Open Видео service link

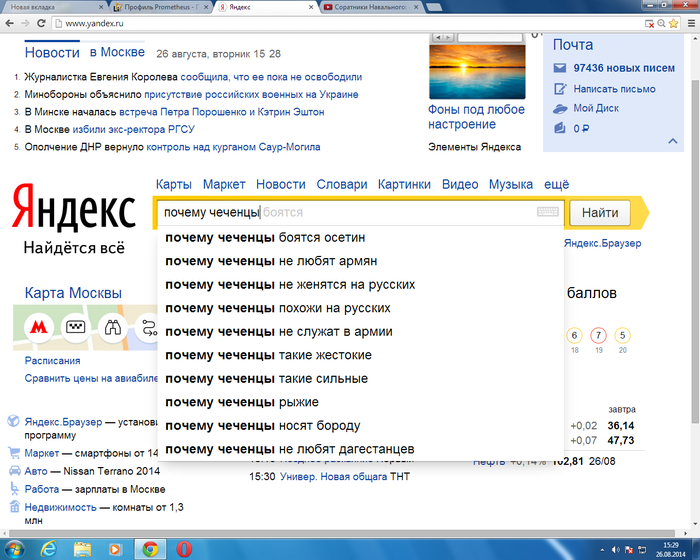pos(460,184)
